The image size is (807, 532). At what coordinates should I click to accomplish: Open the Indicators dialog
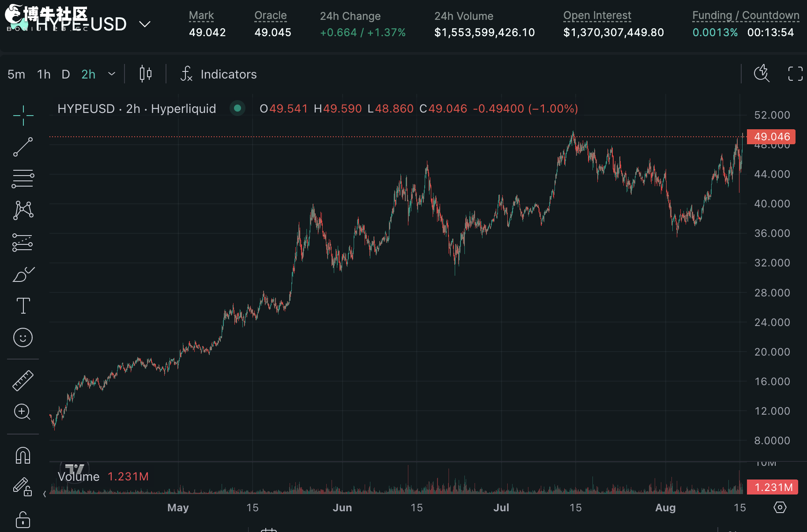click(x=219, y=74)
